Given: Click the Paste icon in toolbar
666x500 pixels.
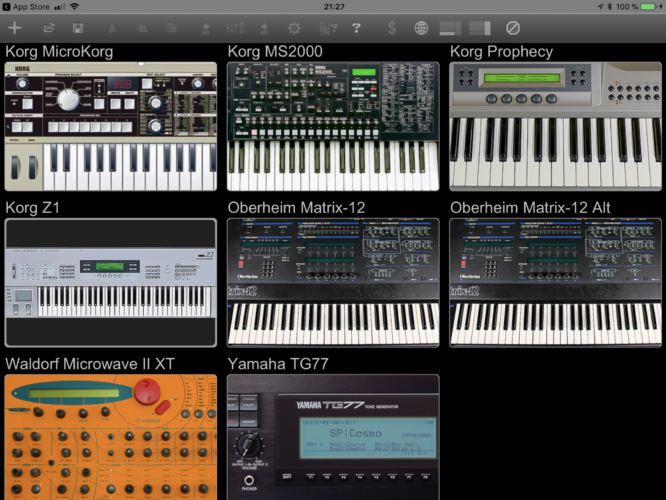Looking at the screenshot, I should tap(171, 28).
